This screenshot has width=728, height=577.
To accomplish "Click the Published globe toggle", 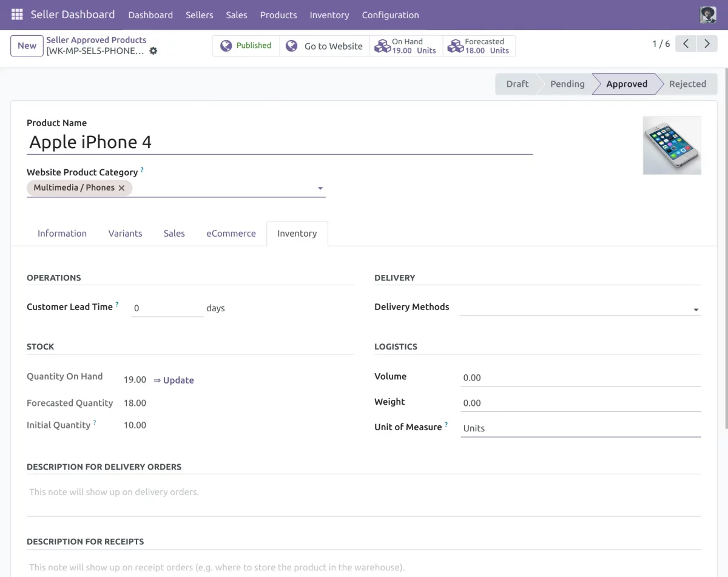I will 246,46.
